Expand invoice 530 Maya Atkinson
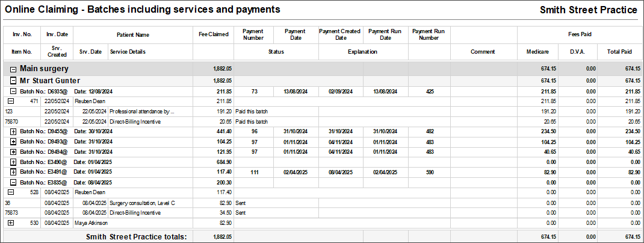644x243 pixels. (x=11, y=222)
